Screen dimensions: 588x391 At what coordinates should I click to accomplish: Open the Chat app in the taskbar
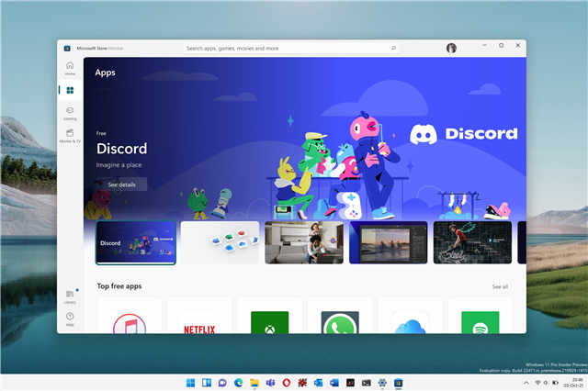pyautogui.click(x=222, y=383)
